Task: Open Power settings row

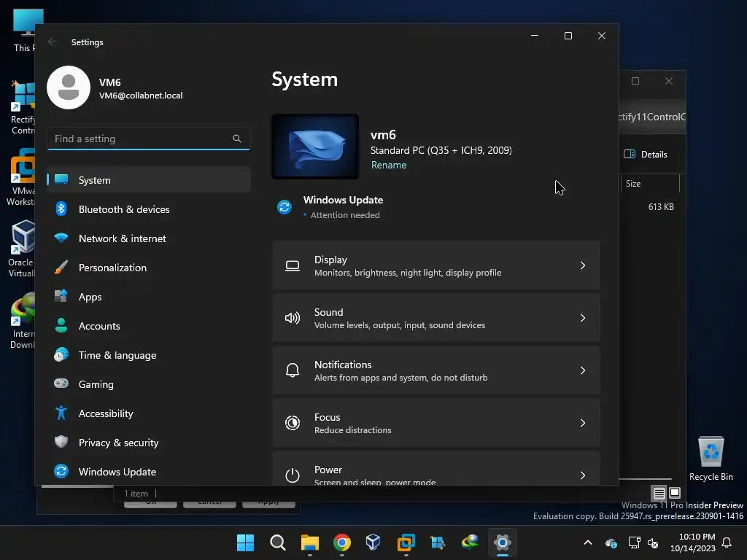Action: click(436, 469)
